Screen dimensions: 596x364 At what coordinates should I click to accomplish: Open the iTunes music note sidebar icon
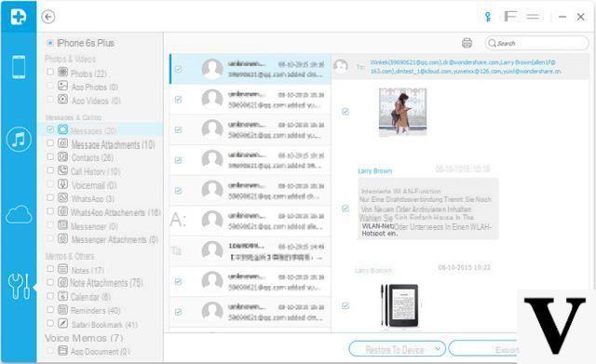(19, 140)
